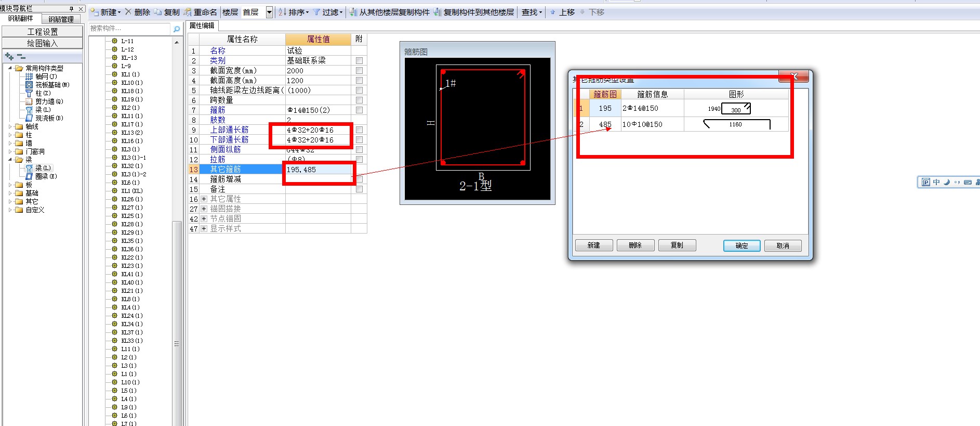This screenshot has width=980, height=426.
Task: Click the 绘图输入 button
Action: pyautogui.click(x=43, y=43)
